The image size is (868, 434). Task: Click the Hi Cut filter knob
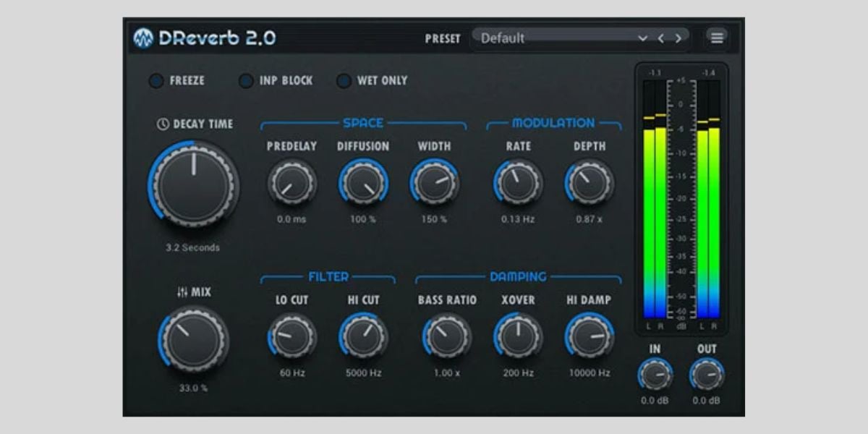coord(363,337)
